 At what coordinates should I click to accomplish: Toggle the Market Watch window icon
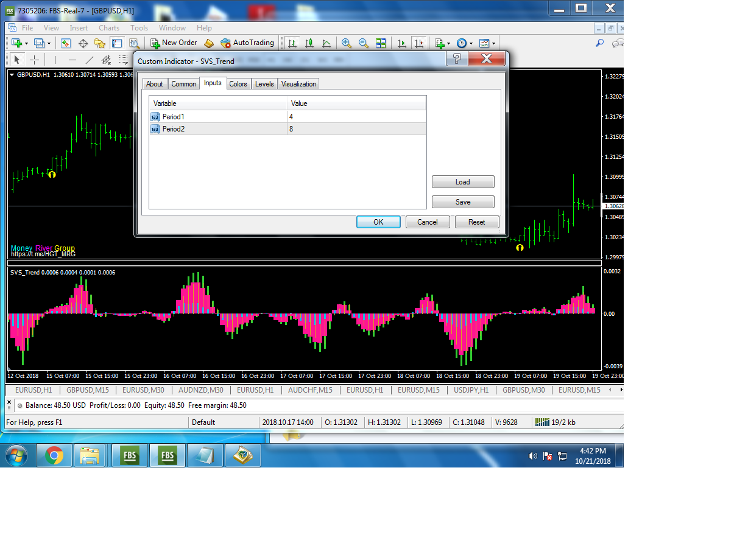pos(66,43)
